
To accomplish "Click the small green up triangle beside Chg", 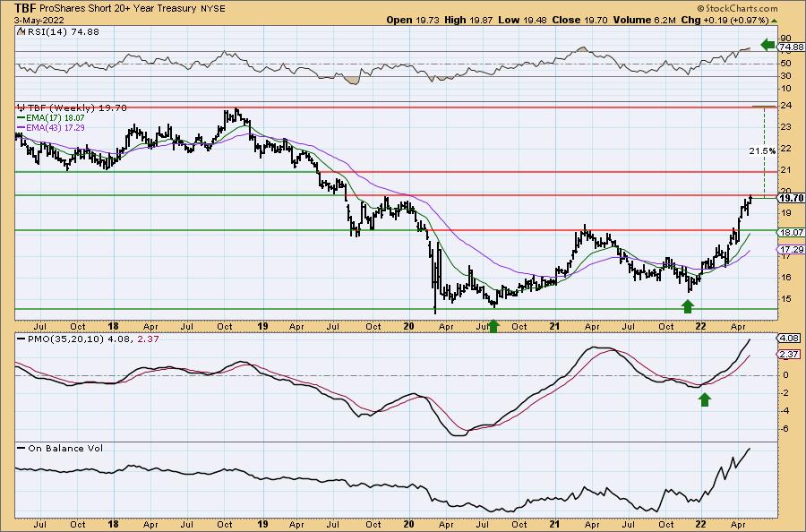I will (x=774, y=21).
